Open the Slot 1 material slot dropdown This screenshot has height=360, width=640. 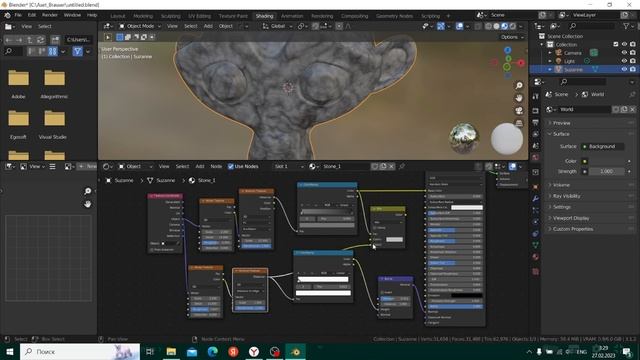click(x=289, y=166)
